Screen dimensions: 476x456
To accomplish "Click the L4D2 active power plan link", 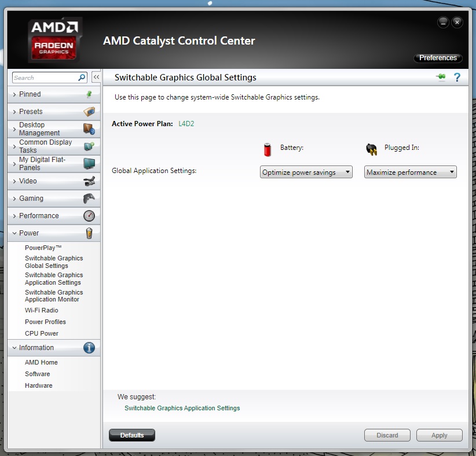I will click(x=186, y=123).
